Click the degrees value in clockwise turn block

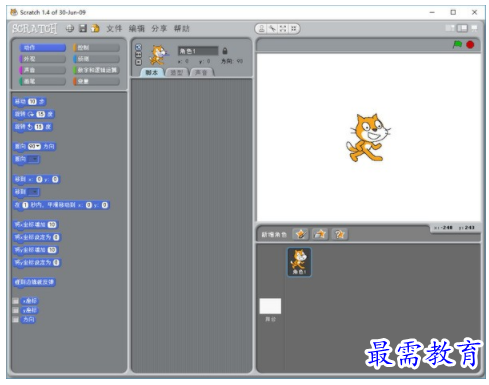point(40,114)
